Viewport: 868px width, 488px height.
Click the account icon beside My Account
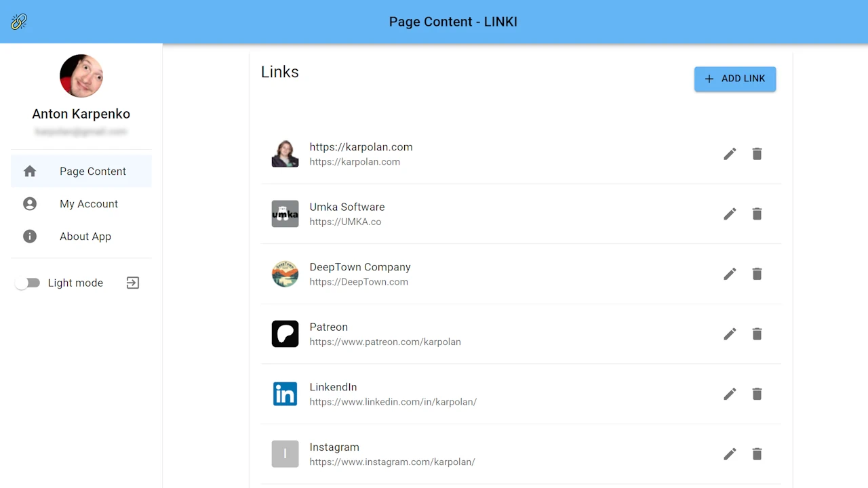[30, 203]
